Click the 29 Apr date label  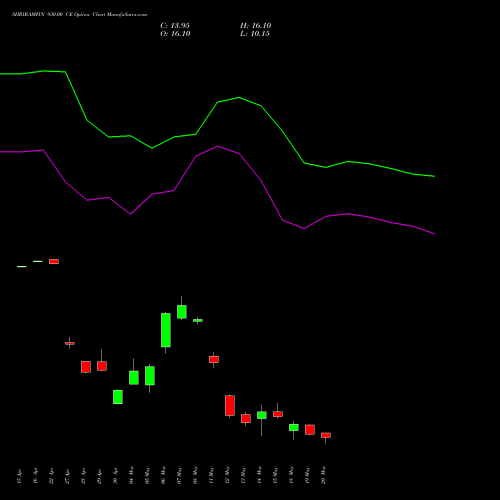(99, 476)
